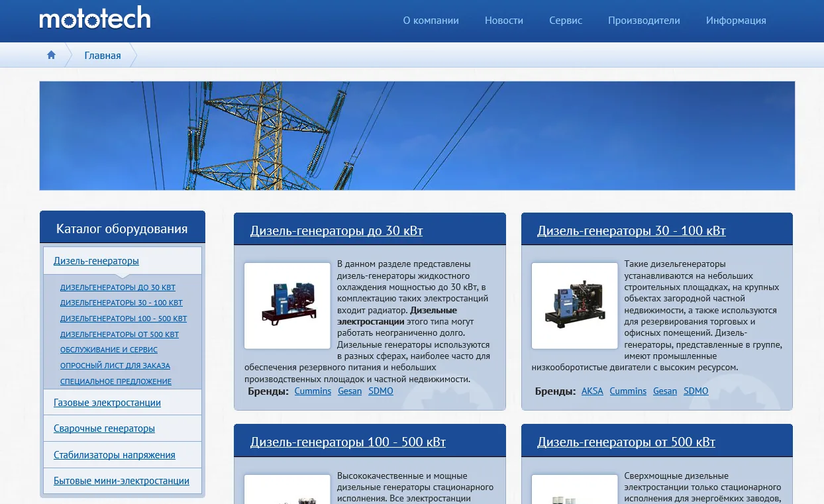Screen dimensions: 824x504
Task: Open the Сервис menu item
Action: point(566,21)
